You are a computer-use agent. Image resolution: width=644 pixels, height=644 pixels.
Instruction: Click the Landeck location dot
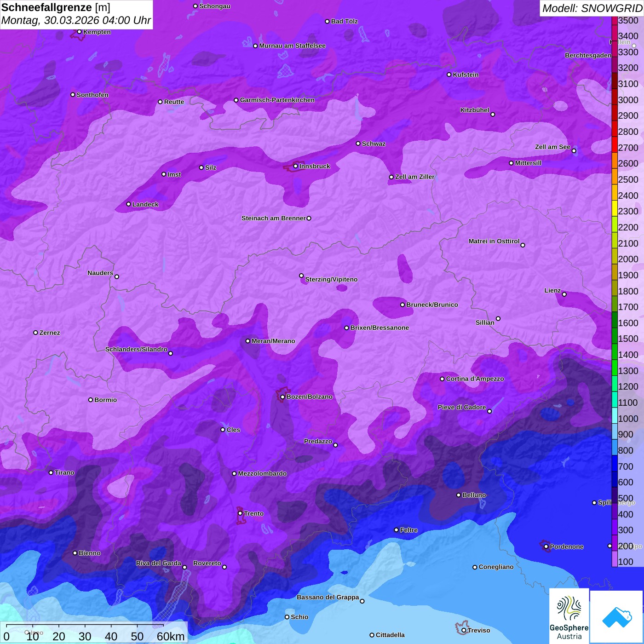pos(128,204)
